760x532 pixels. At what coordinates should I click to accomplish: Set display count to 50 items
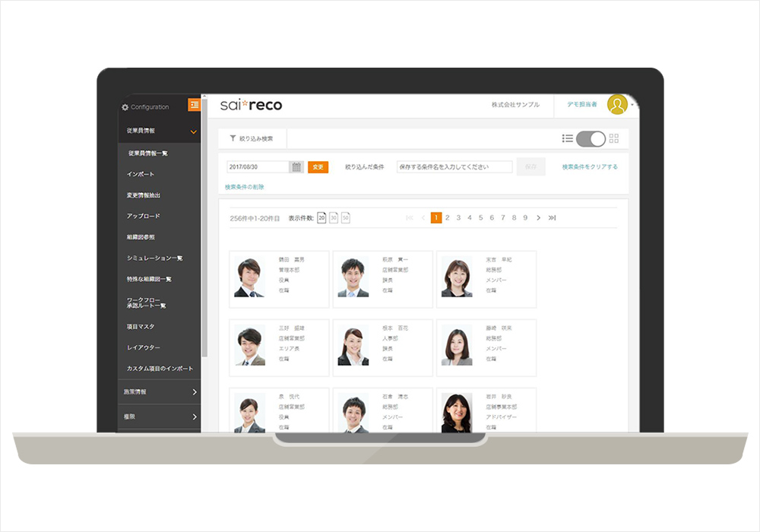[346, 218]
